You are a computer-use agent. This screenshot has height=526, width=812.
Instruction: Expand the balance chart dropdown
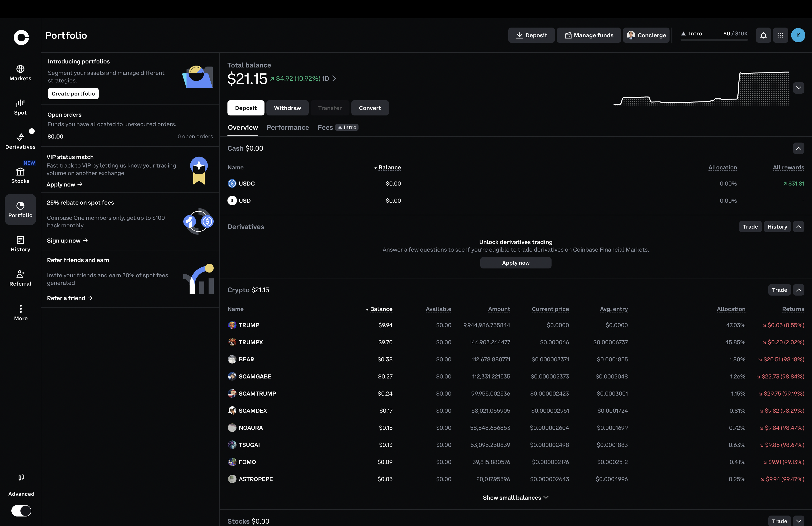(x=799, y=88)
